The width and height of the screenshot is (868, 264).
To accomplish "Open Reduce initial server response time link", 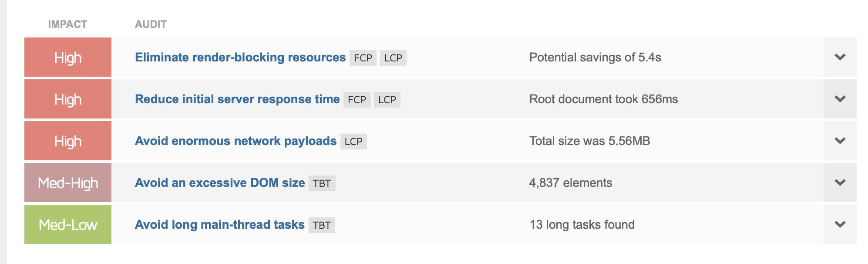I will [237, 99].
